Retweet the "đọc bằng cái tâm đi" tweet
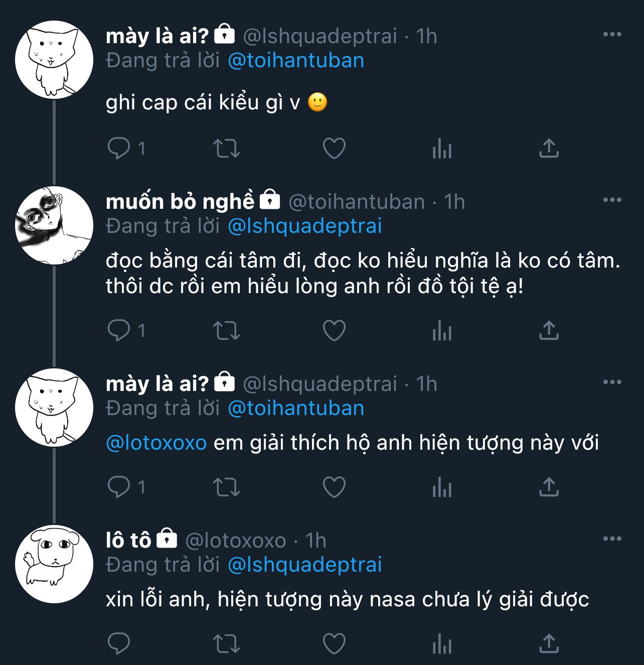644x665 pixels. click(x=226, y=331)
